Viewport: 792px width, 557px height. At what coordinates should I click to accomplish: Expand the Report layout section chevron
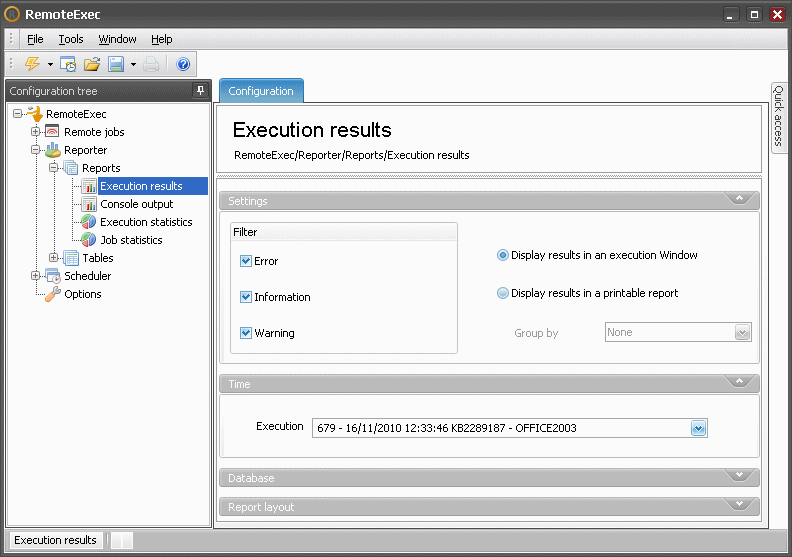point(739,504)
